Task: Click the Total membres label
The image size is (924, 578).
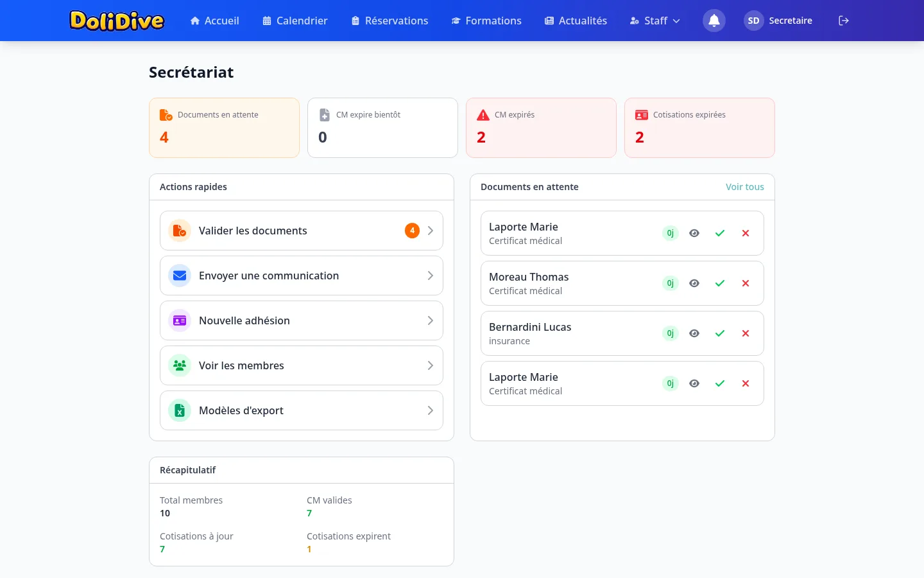Action: (x=191, y=500)
